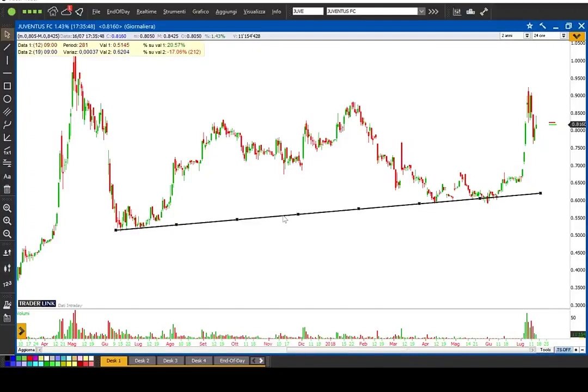Switch to the Desk 3 tab
This screenshot has height=392, width=588.
point(170,360)
